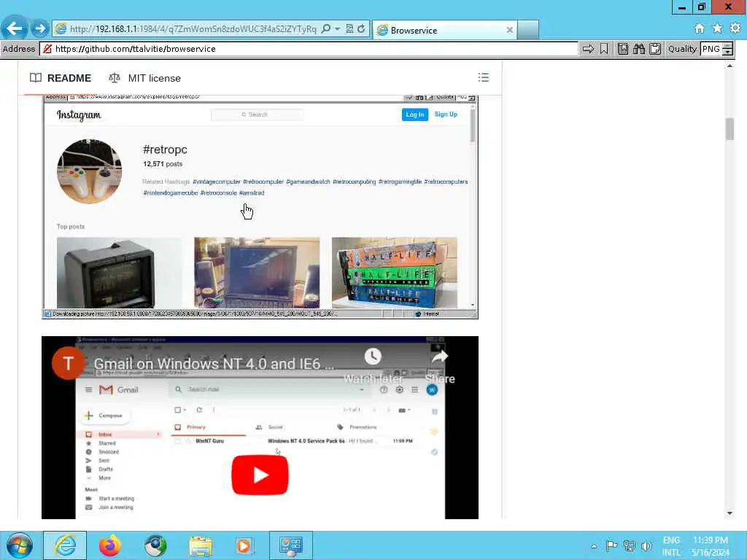Open the media player taskbar icon
747x560 pixels.
coord(244,545)
